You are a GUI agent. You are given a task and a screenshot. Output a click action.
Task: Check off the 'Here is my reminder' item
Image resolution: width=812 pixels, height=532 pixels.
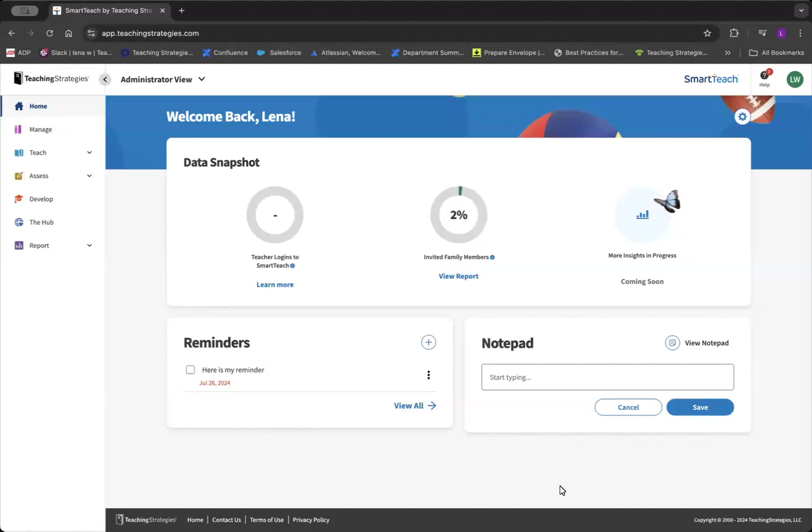click(x=190, y=370)
